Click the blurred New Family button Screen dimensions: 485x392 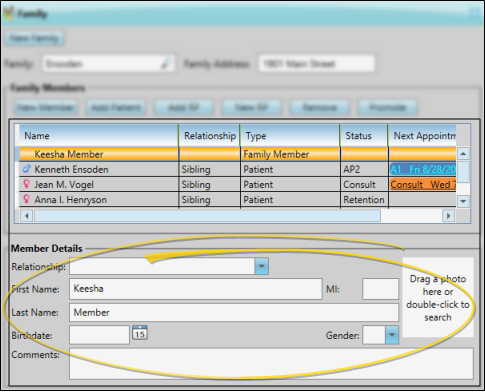[34, 38]
